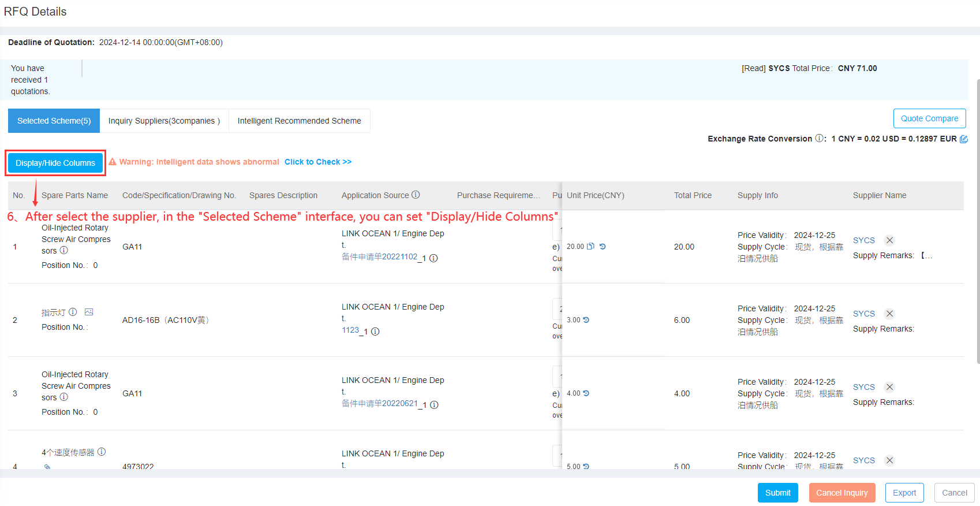
Task: Click info icon after 备件申请单20221102_1
Action: [433, 258]
